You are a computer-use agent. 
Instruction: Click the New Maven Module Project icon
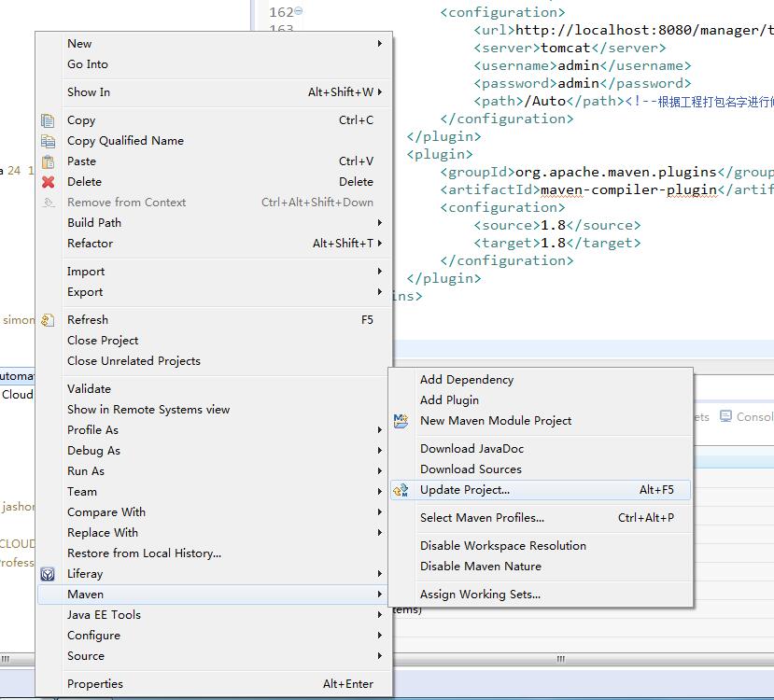click(x=401, y=421)
